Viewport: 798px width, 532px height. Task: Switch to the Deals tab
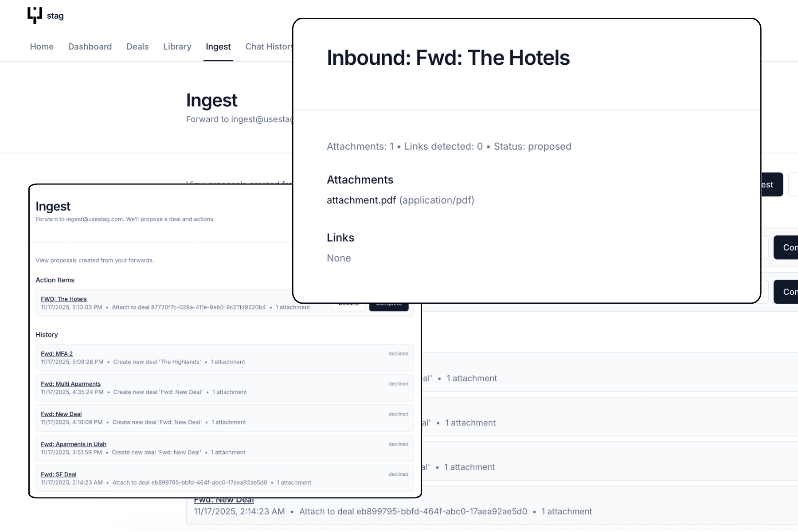pyautogui.click(x=137, y=47)
